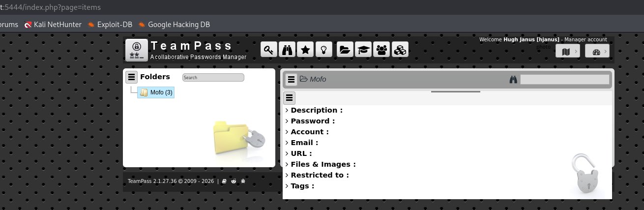Open Exploit-DB bookmark
Screen dimensions: 644x210
tap(110, 24)
